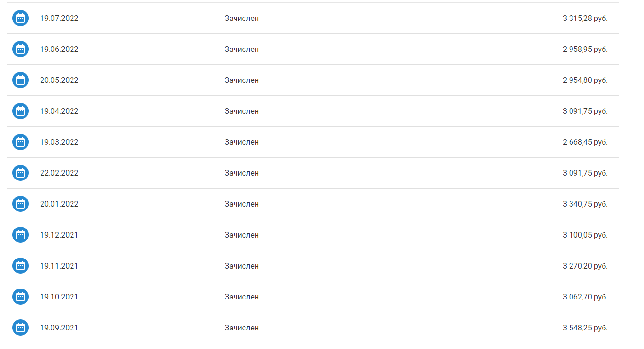Image resolution: width=644 pixels, height=349 pixels.
Task: Click calendar icon for 19.03.2022 entry
Action: coord(20,142)
